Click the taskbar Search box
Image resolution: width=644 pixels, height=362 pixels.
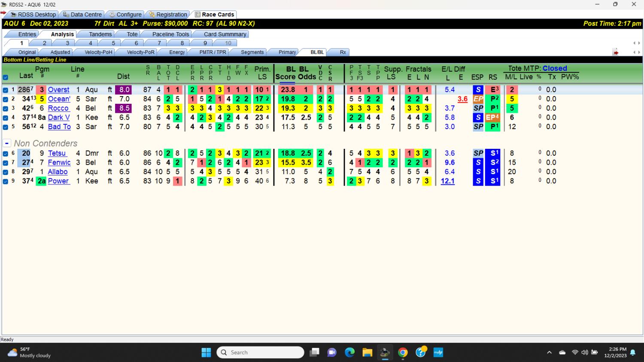tap(261, 353)
